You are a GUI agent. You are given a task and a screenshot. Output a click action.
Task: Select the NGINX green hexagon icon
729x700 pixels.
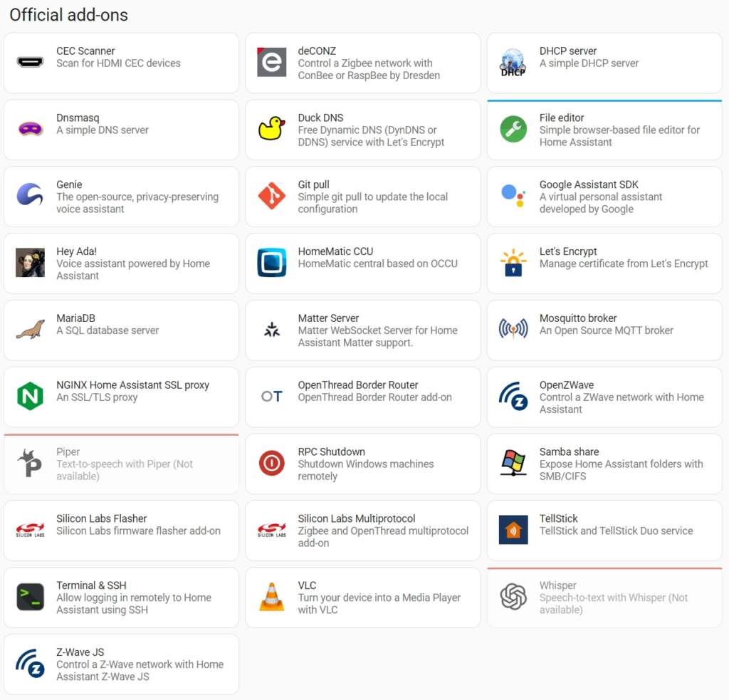pos(30,397)
